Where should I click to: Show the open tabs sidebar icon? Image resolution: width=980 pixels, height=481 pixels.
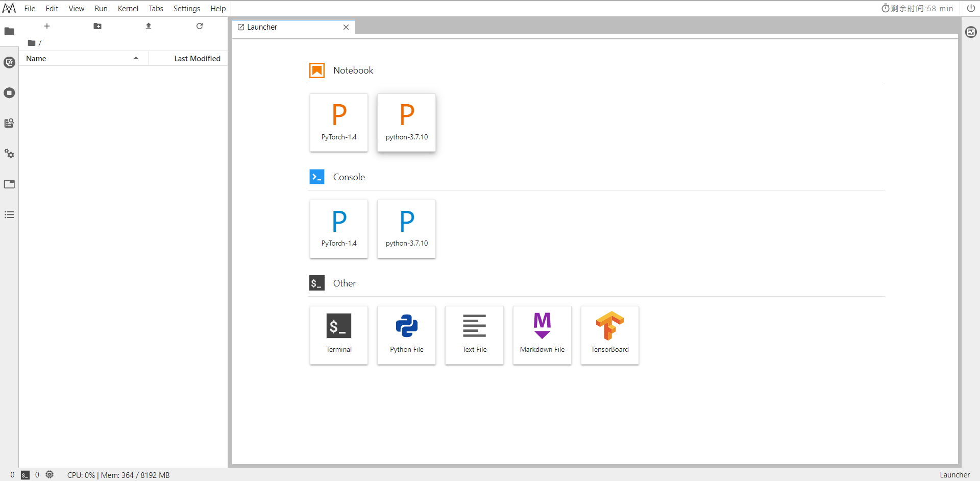point(9,184)
